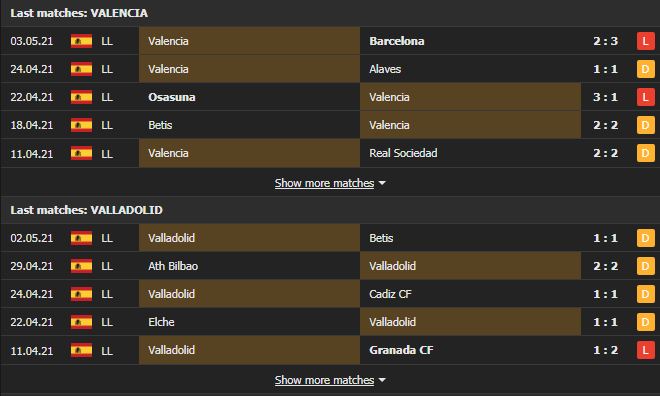Expand Show more matches under Valencia
The image size is (660, 396).
pyautogui.click(x=325, y=183)
